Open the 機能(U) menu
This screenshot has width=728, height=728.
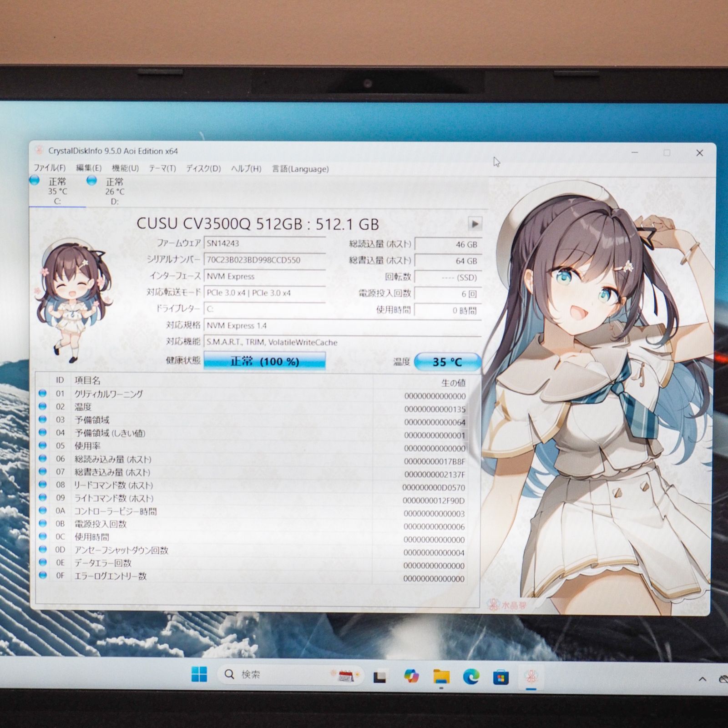[x=125, y=168]
